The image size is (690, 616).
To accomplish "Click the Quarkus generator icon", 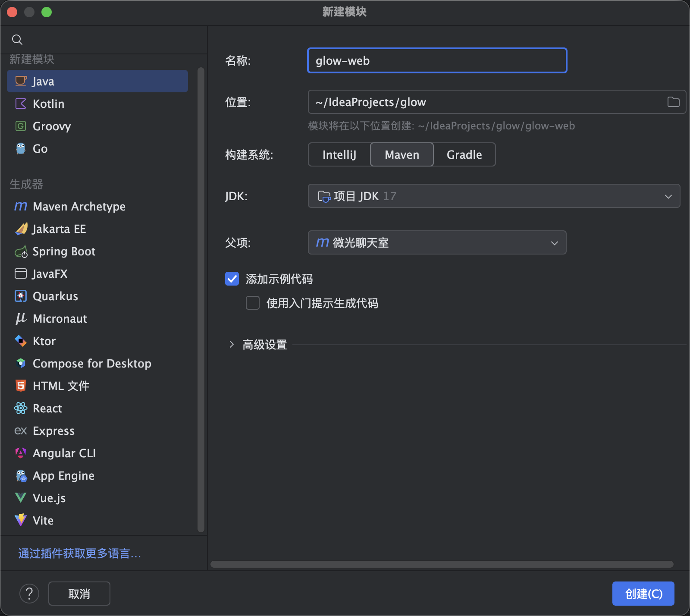I will click(21, 296).
